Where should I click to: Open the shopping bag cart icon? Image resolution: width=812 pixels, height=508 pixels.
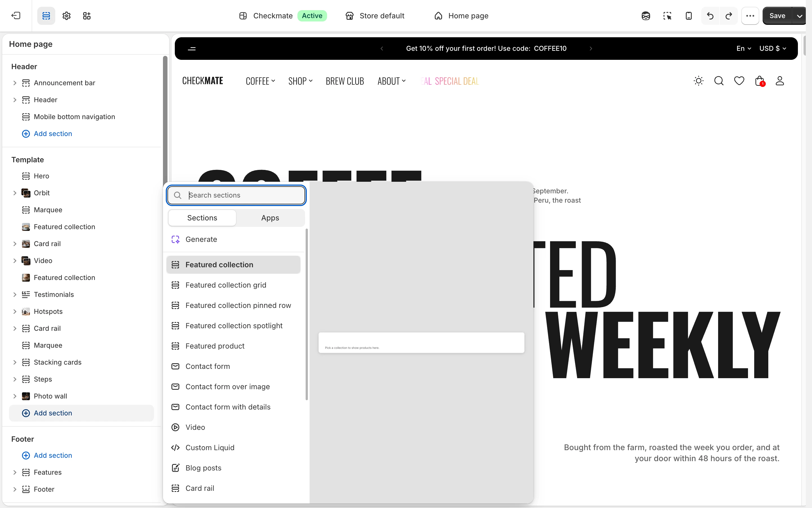click(x=760, y=81)
